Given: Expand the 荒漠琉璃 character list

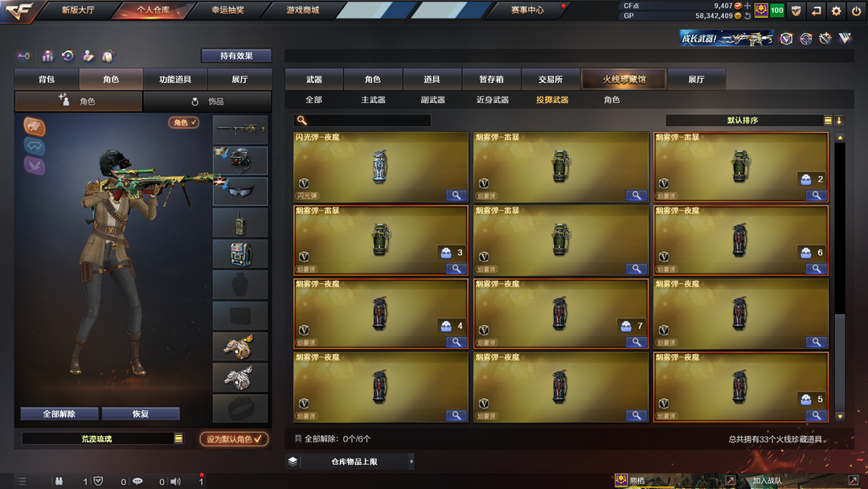Looking at the screenshot, I should click(178, 438).
